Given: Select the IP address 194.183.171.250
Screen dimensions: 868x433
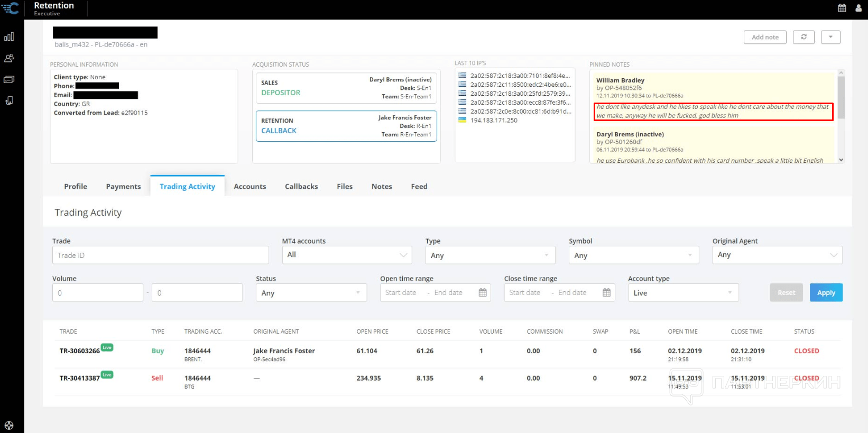Looking at the screenshot, I should pyautogui.click(x=494, y=121).
